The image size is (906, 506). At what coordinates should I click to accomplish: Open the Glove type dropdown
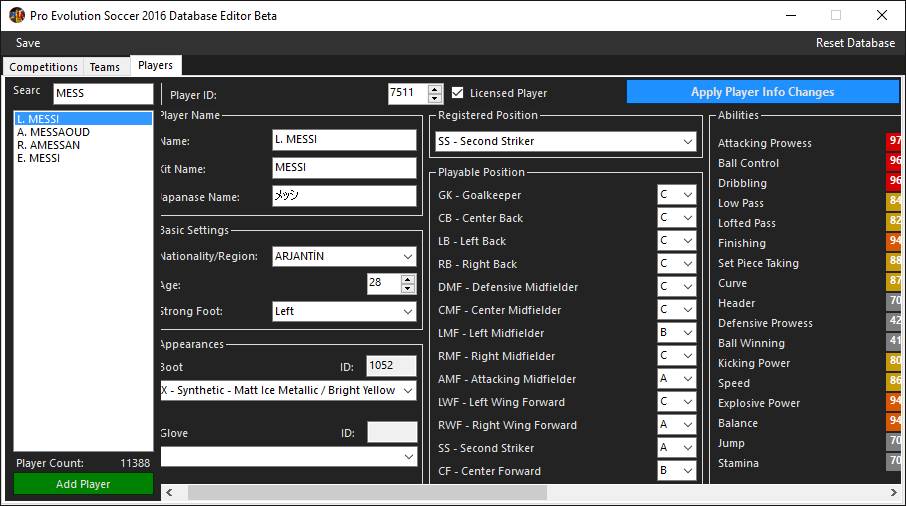click(x=288, y=457)
